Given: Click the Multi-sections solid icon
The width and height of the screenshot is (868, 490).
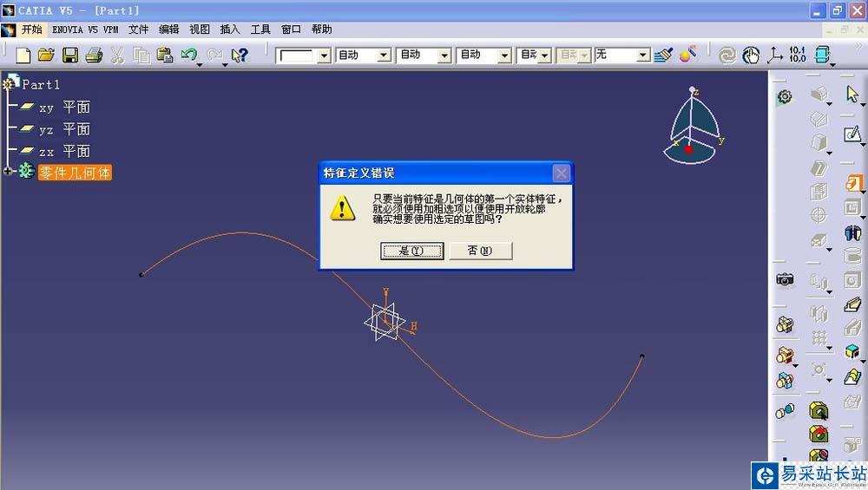Looking at the screenshot, I should coord(852,377).
